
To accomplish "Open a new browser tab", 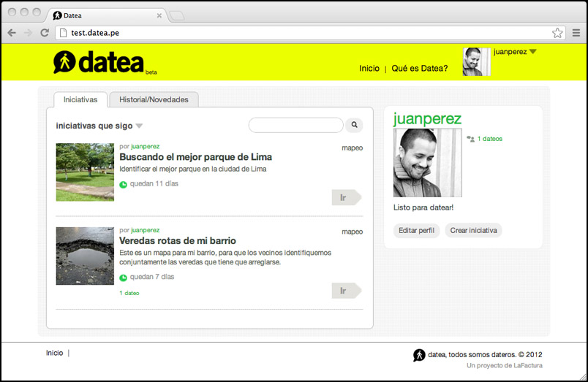I will click(177, 16).
